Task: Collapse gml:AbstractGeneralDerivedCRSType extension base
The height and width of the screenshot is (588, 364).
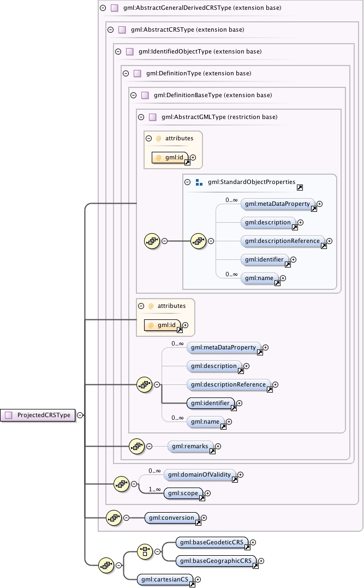Action: click(103, 8)
